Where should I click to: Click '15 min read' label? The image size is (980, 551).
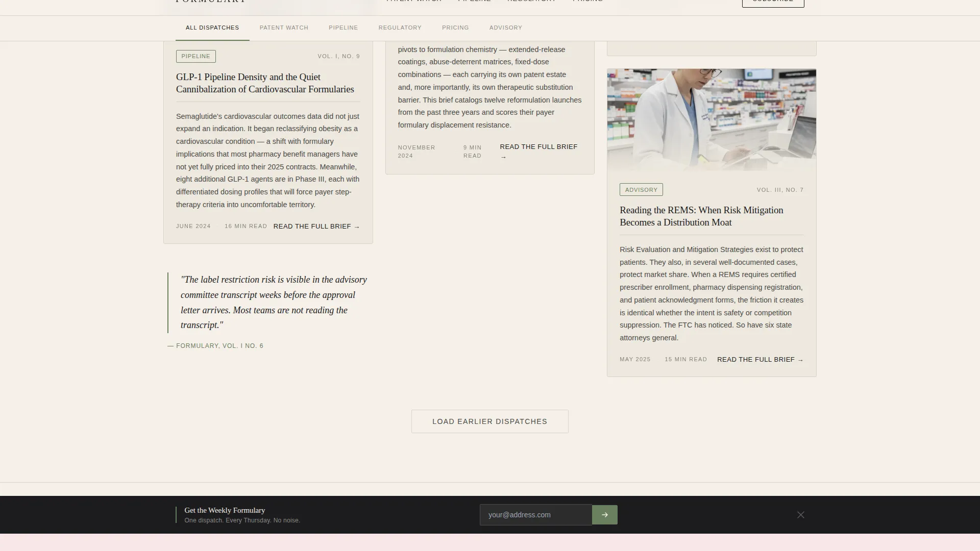(685, 360)
